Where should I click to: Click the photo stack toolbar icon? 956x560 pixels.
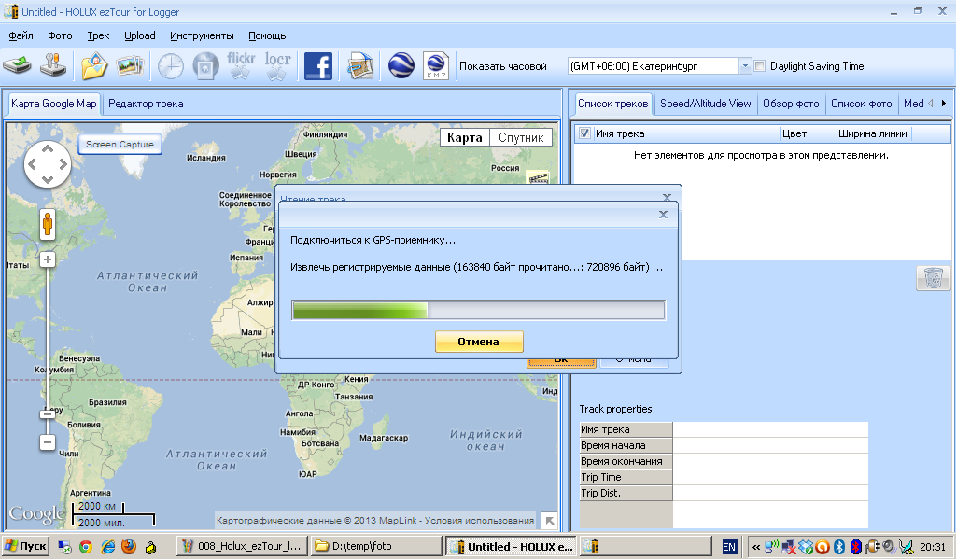click(130, 65)
